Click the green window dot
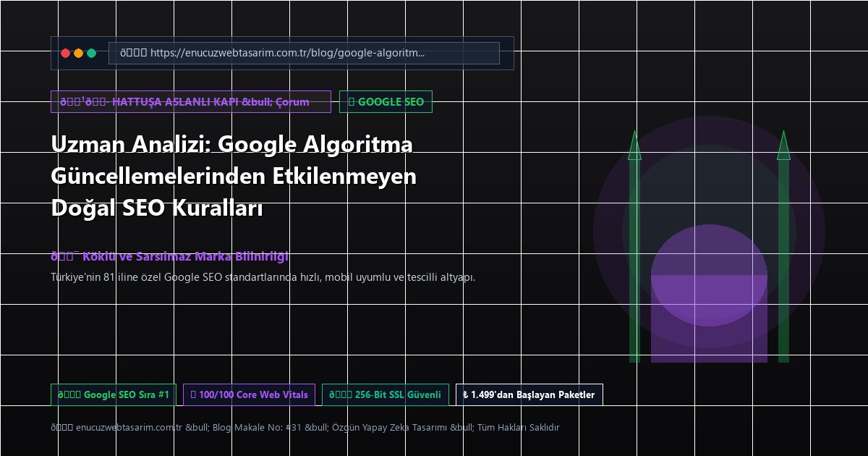The height and width of the screenshot is (456, 868). pyautogui.click(x=91, y=53)
